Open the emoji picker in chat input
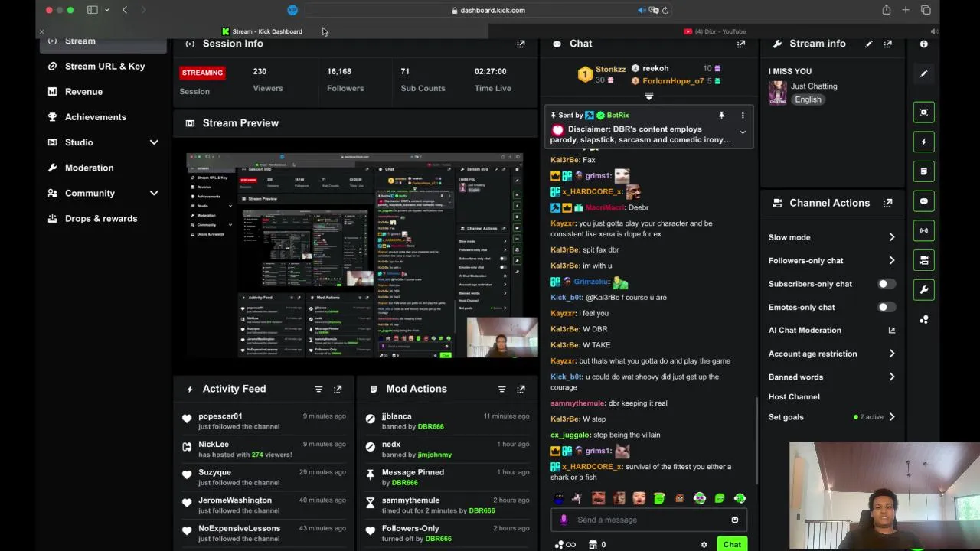The height and width of the screenshot is (551, 980). 734,520
